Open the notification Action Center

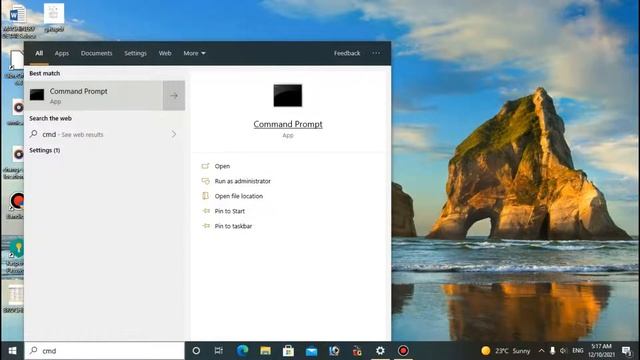tap(627, 351)
